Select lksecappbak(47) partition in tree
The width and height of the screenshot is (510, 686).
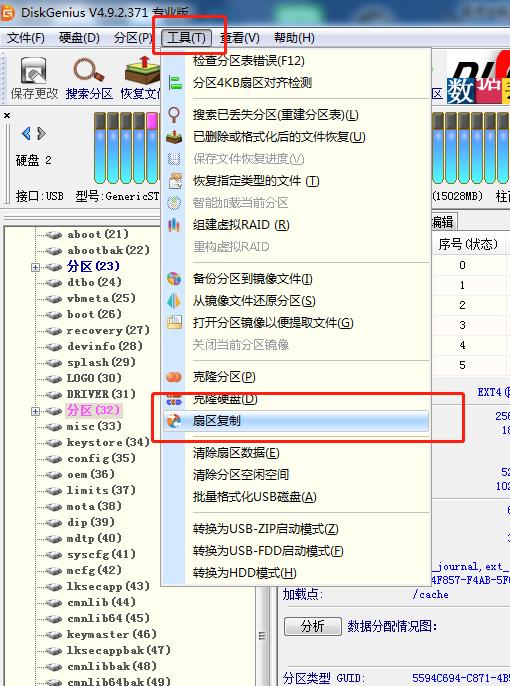(119, 650)
